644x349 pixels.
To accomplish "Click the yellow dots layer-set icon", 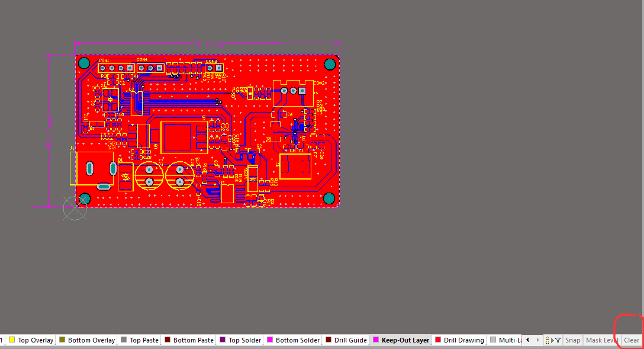I will (548, 340).
